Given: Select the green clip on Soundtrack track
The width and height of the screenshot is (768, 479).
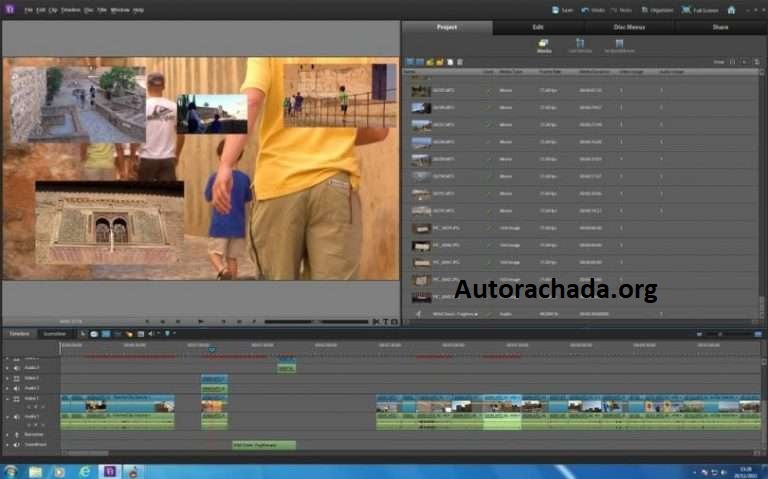Looking at the screenshot, I should (x=264, y=445).
